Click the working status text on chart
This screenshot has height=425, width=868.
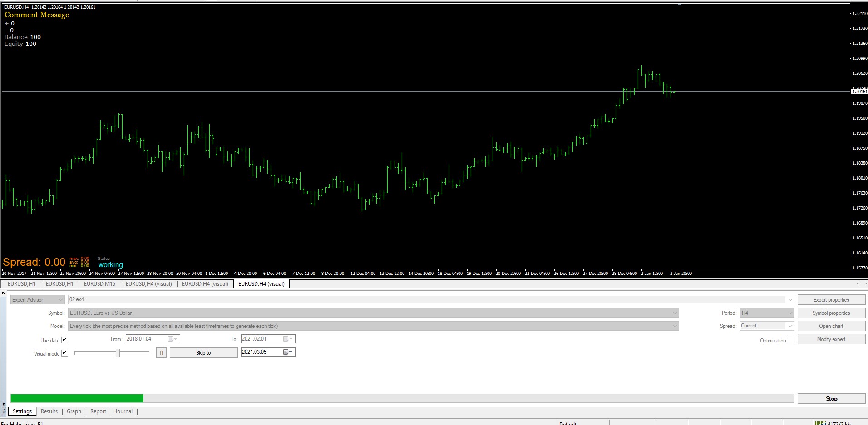[111, 265]
